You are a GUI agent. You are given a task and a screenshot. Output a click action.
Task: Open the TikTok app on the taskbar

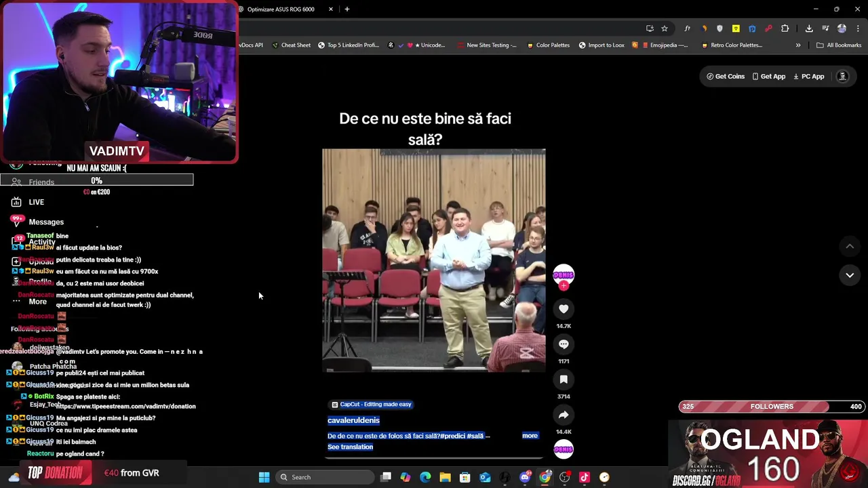pos(585,477)
